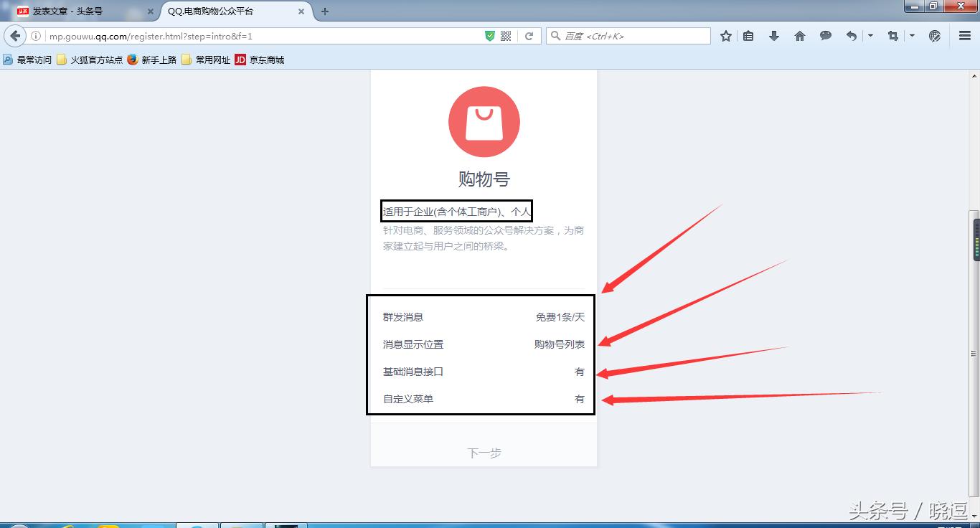Click the 下一步 button on the page
This screenshot has width=980, height=528.
pyautogui.click(x=484, y=452)
